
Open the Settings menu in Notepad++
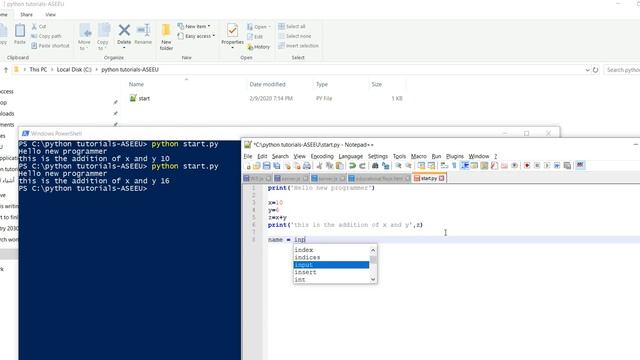(x=378, y=156)
